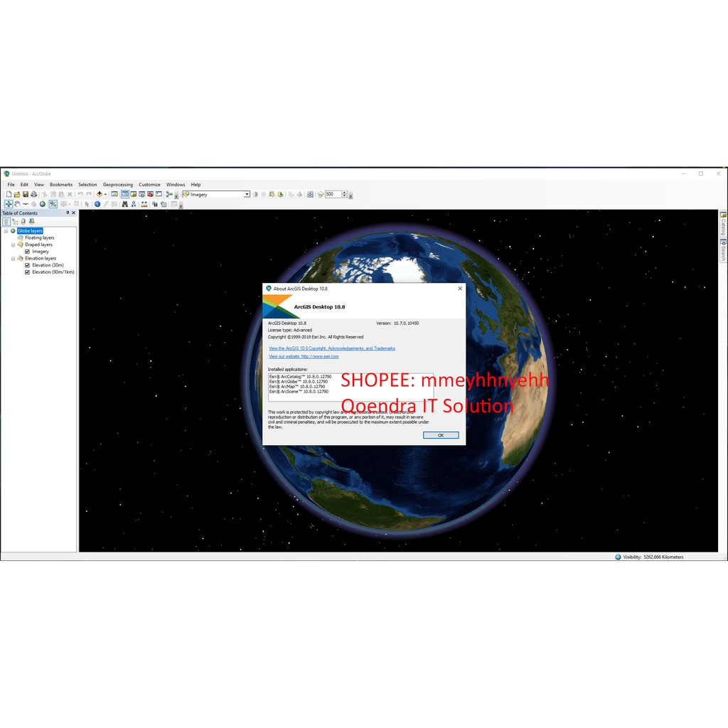Select Esri ArcScene in installed applications
This screenshot has height=728, width=728.
coord(299,392)
